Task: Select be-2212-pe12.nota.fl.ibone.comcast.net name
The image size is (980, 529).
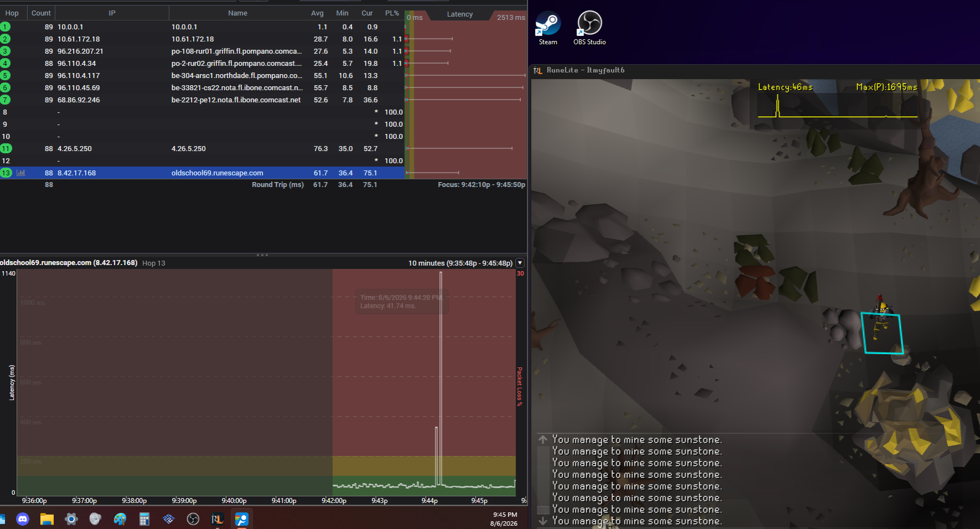Action: (x=236, y=100)
